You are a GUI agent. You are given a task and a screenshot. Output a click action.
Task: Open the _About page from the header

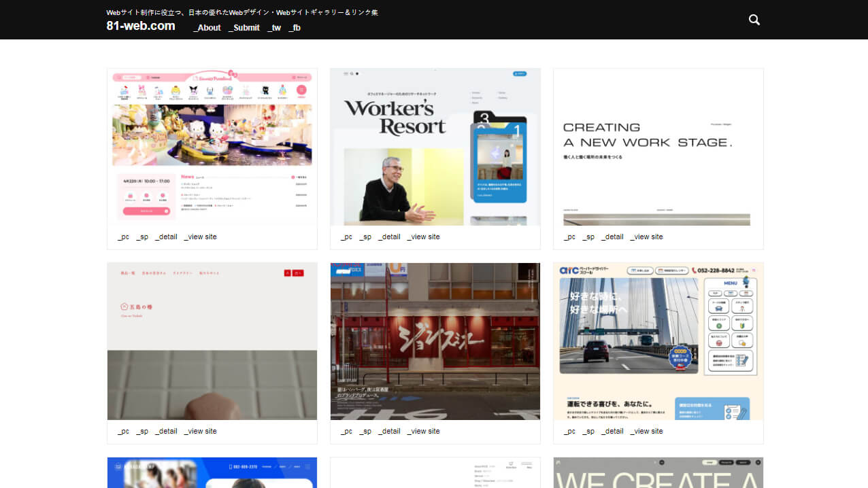pyautogui.click(x=207, y=28)
